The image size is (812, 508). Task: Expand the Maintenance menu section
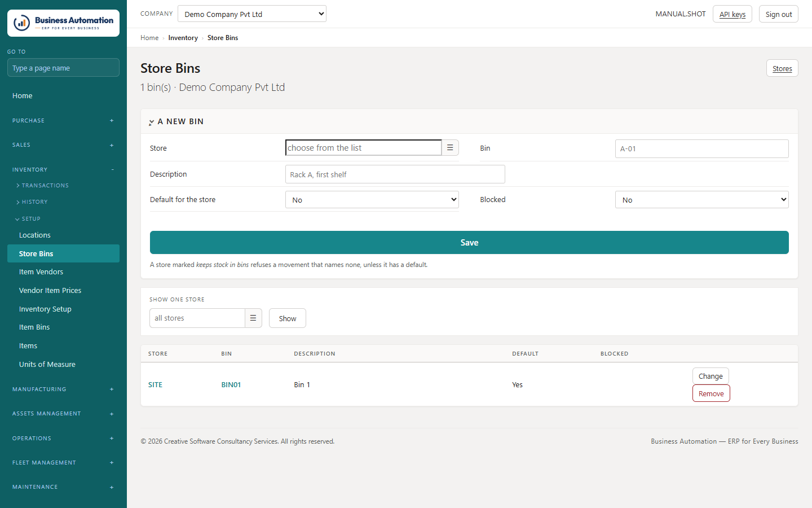point(63,487)
